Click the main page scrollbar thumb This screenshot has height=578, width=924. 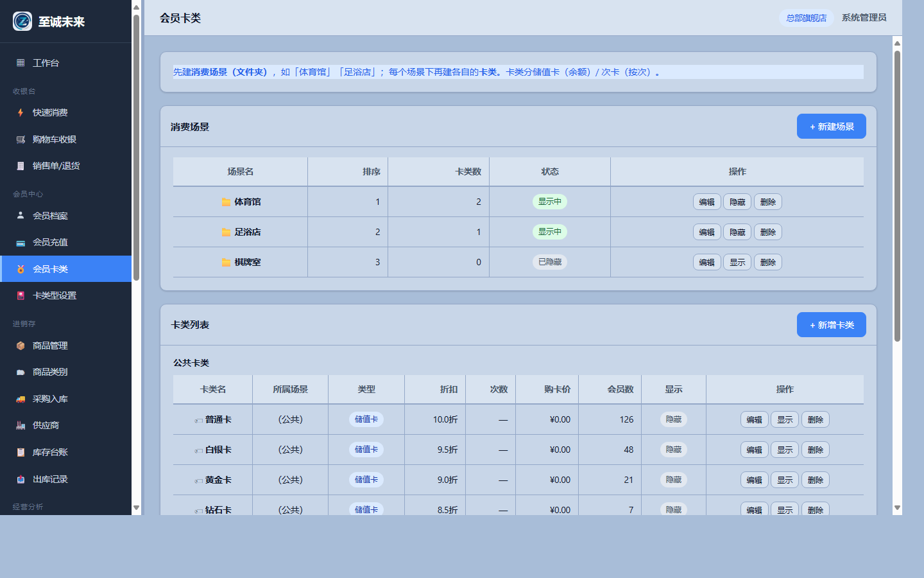[897, 196]
